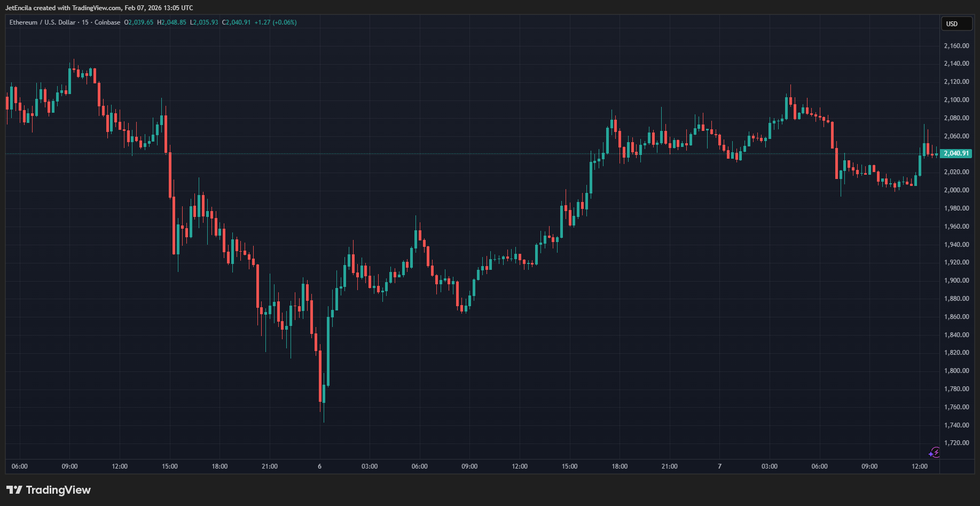Click the highlighted 2,040.91 price axis tag

point(956,153)
